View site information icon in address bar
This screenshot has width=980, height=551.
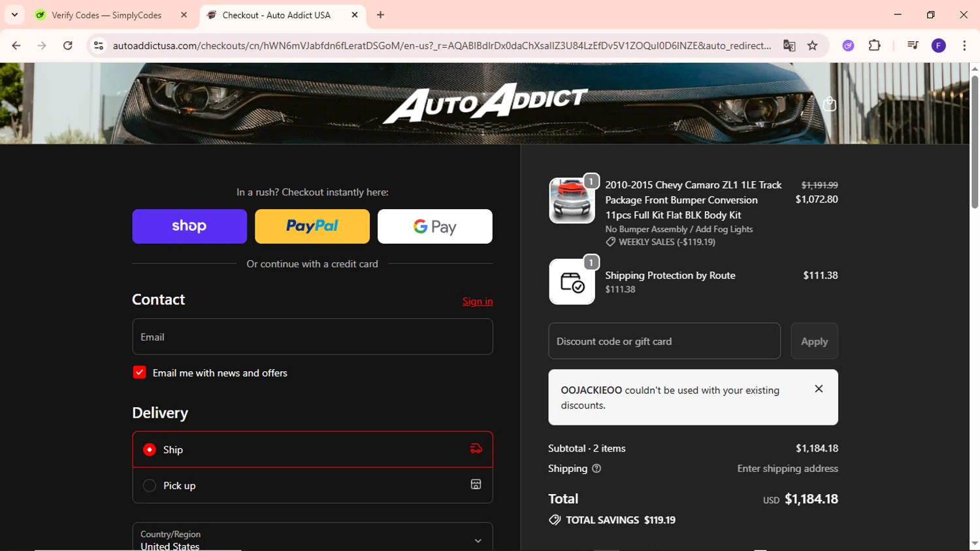tap(99, 46)
